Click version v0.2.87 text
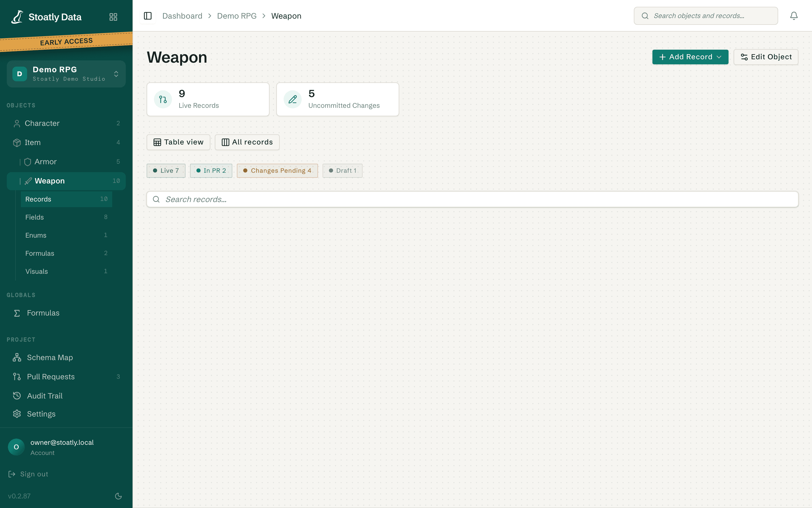The width and height of the screenshot is (812, 508). point(19,496)
